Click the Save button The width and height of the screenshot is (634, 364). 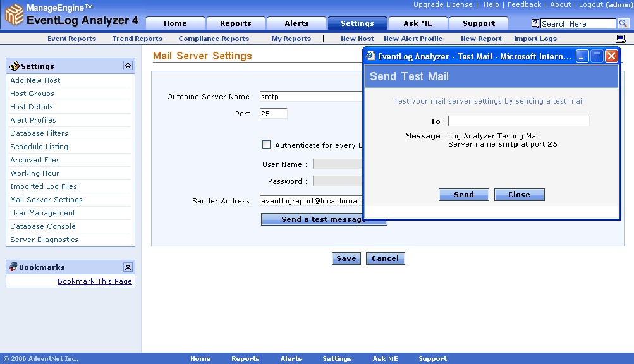(x=346, y=258)
